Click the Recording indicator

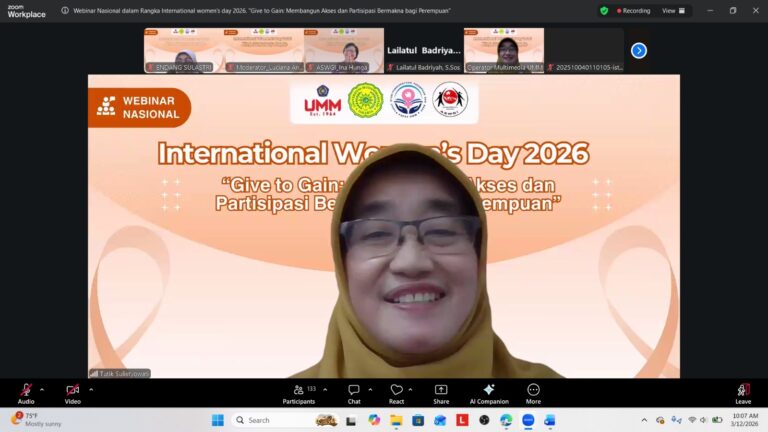[x=633, y=11]
